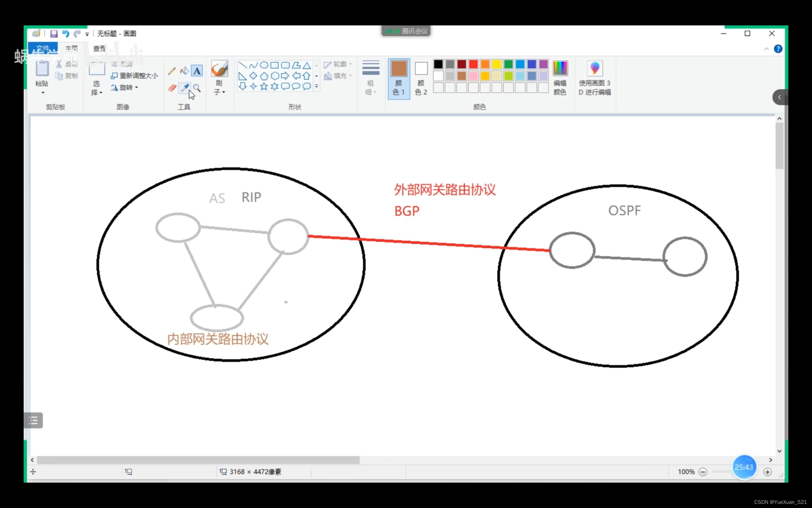Click the Cut (剪切) button

pos(67,64)
